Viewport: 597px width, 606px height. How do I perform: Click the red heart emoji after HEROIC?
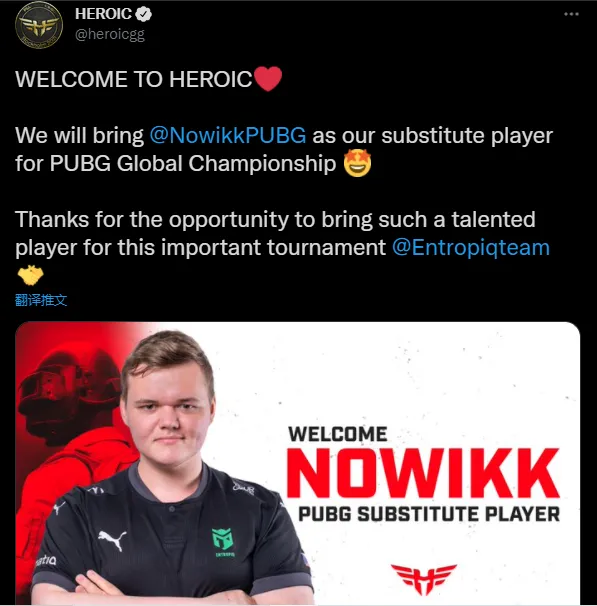click(268, 78)
